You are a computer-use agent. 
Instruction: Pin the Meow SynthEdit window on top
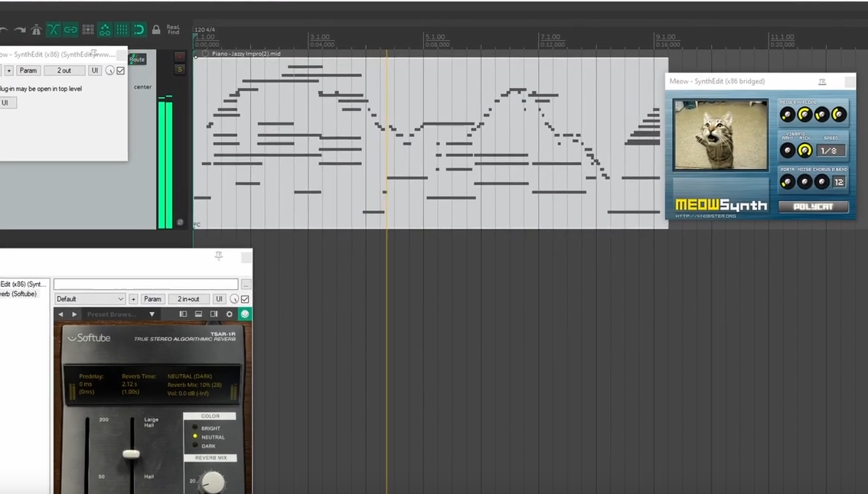pos(822,82)
